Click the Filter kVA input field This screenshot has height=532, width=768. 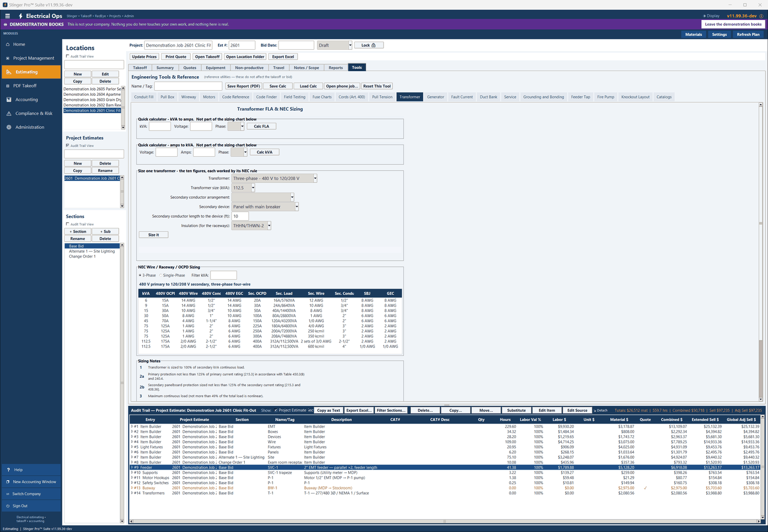(224, 275)
